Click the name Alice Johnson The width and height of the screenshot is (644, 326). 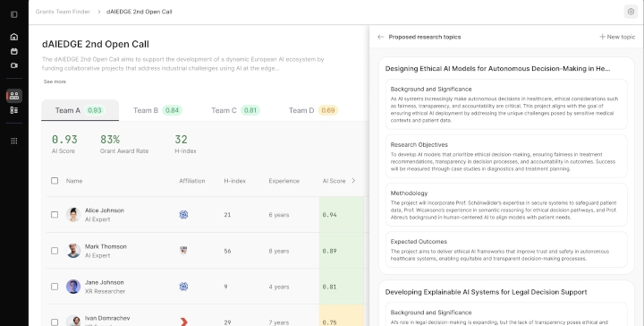click(105, 210)
